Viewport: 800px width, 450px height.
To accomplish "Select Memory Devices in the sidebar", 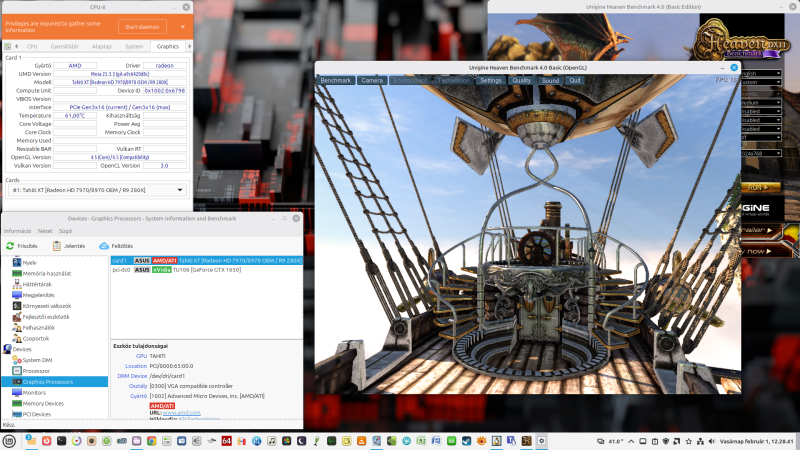I will point(43,404).
